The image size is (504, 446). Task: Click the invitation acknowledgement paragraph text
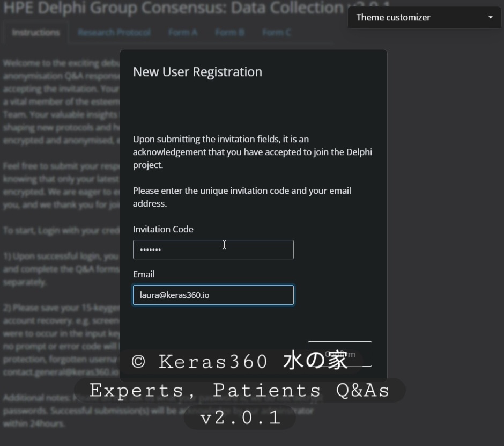[252, 152]
